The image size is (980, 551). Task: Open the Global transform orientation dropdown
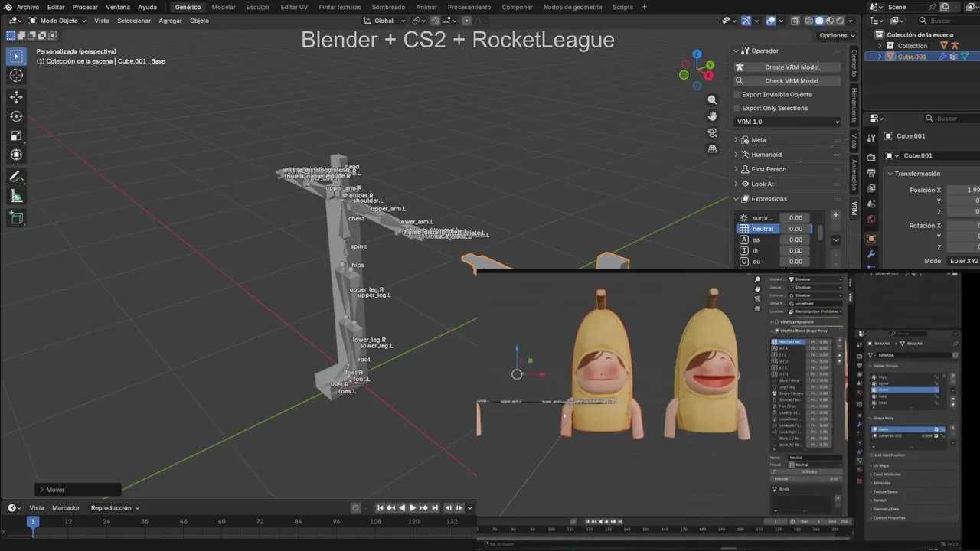pyautogui.click(x=384, y=21)
